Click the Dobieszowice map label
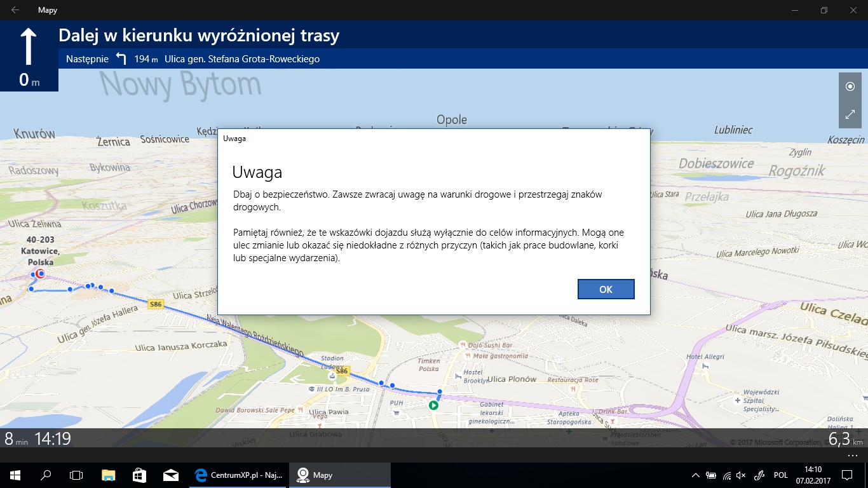 tap(716, 163)
